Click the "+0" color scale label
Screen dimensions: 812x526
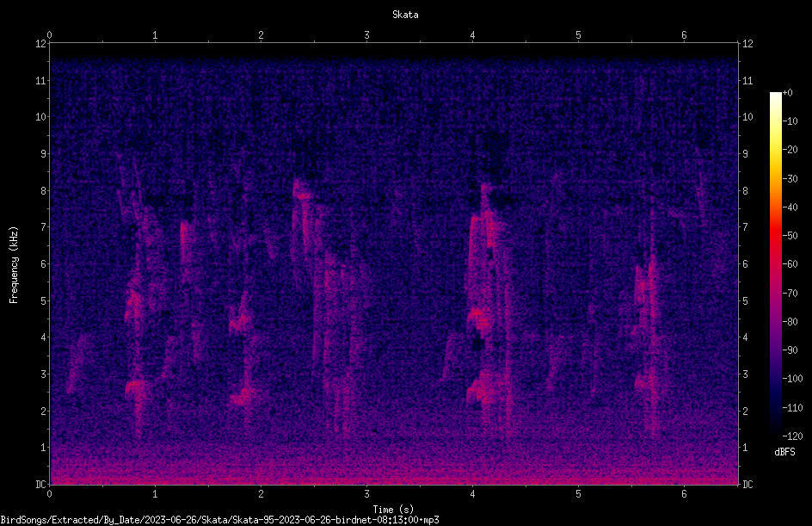(787, 93)
